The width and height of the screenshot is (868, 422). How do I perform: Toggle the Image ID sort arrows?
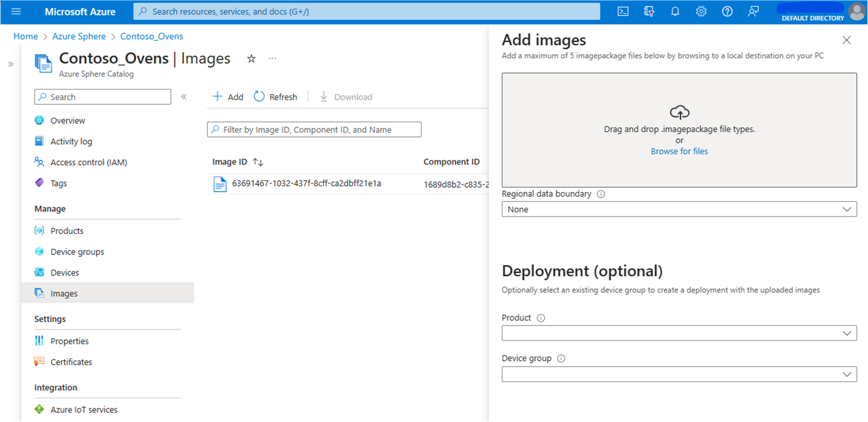point(258,162)
